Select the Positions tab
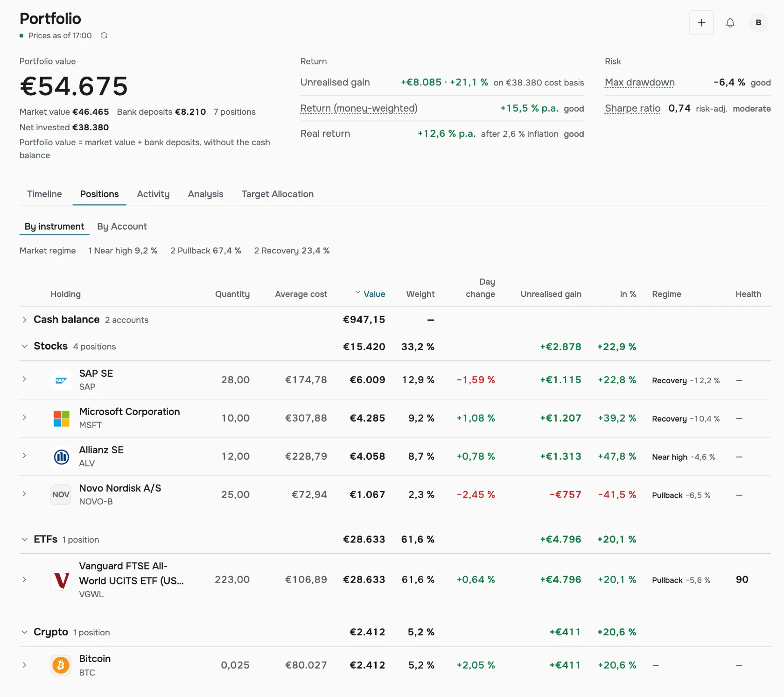Viewport: 784px width, 697px height. [x=99, y=194]
